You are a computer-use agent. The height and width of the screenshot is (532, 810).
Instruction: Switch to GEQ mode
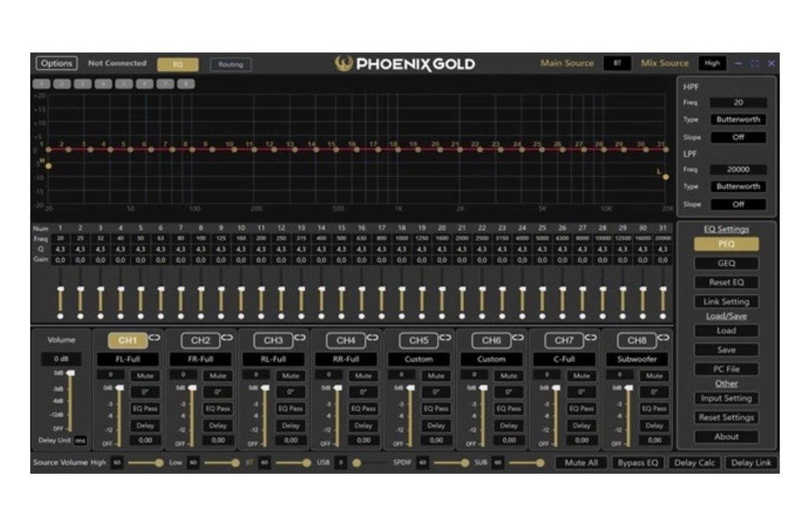[x=726, y=263]
